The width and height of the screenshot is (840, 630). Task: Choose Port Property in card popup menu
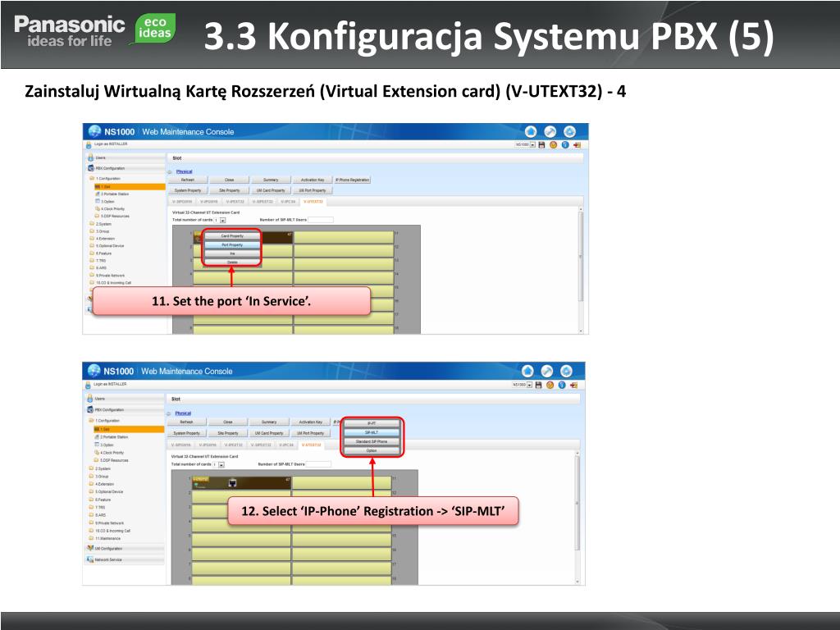click(232, 244)
